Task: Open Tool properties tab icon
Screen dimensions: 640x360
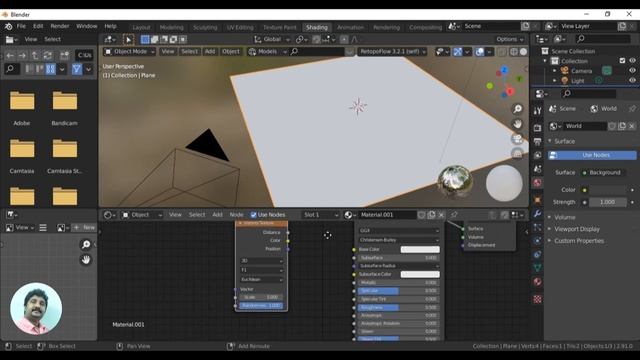Action: pyautogui.click(x=538, y=111)
